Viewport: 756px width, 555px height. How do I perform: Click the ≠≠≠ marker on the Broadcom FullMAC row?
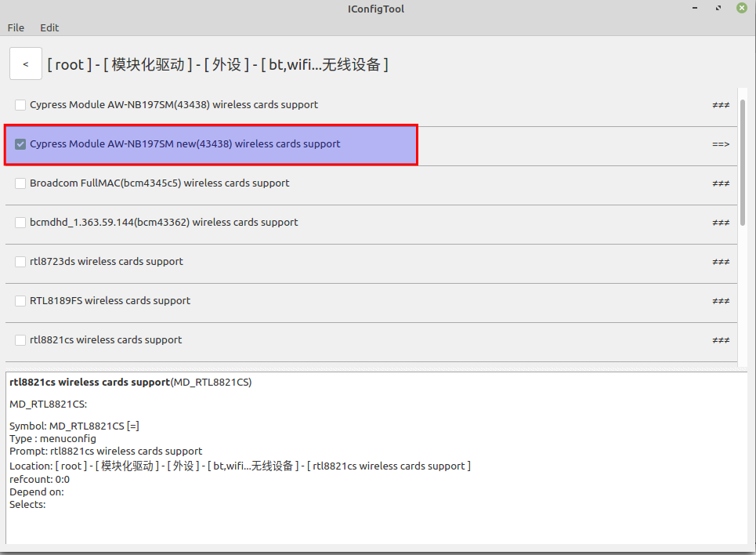click(721, 183)
